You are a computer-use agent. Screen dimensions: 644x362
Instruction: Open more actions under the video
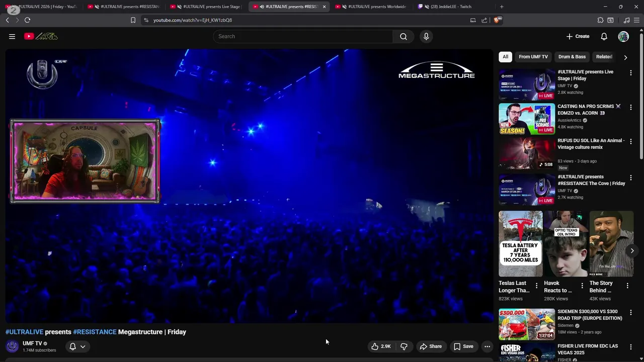point(487,346)
